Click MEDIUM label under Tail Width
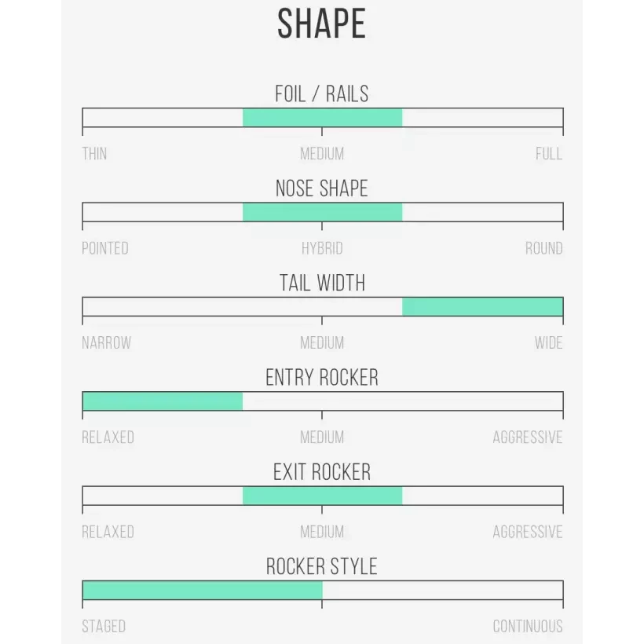The height and width of the screenshot is (644, 644). click(322, 343)
